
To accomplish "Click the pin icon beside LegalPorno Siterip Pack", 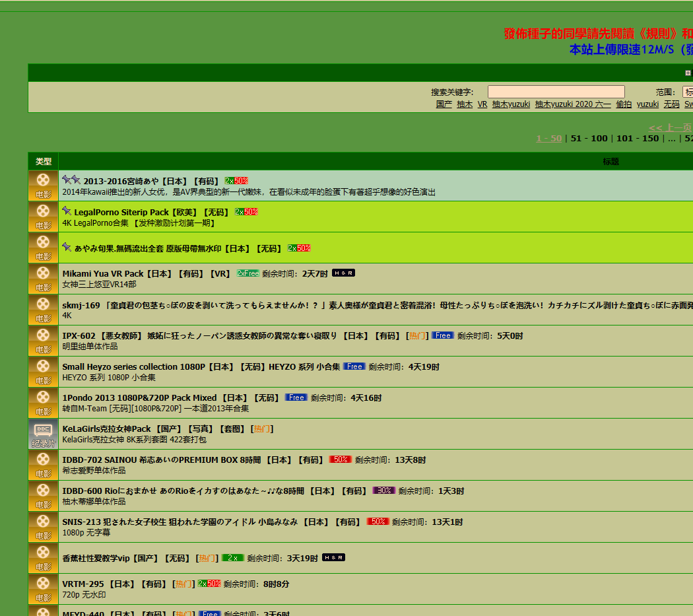I will tap(66, 211).
